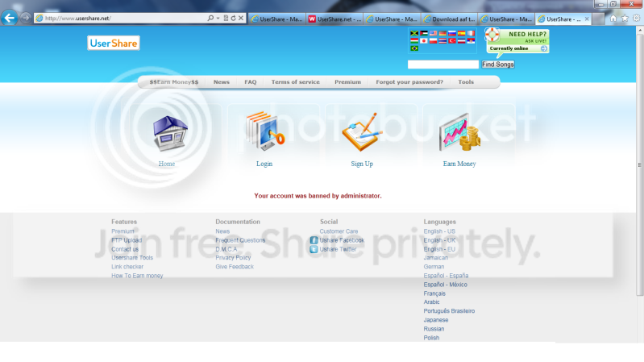
Task: Click the flag with red triangle
Action: (424, 33)
